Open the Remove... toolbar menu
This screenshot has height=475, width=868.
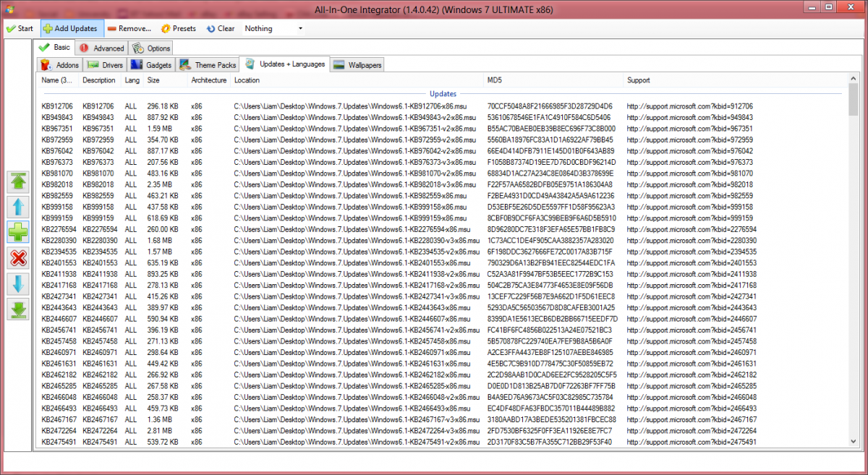point(129,29)
